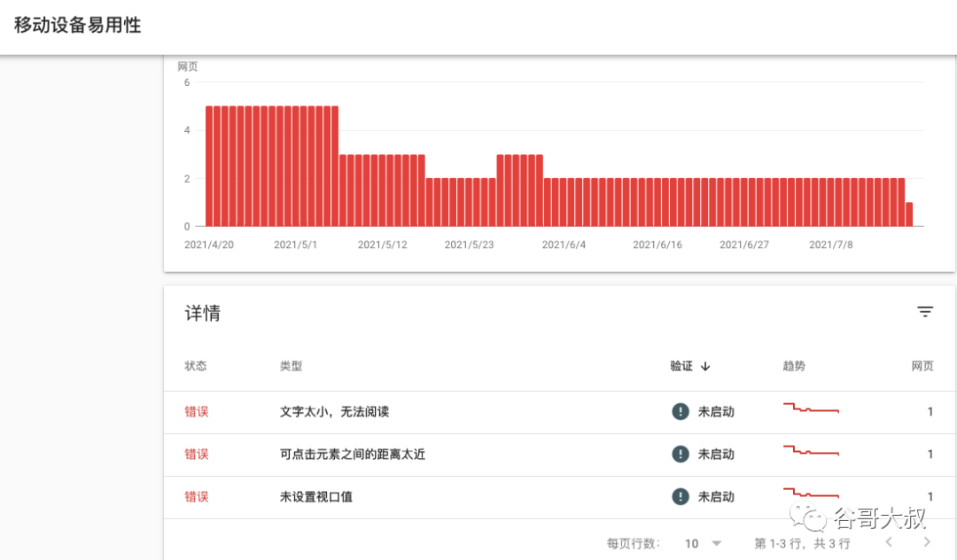Click the 第 1-3 行，共 3 行 pagination text

(x=802, y=543)
